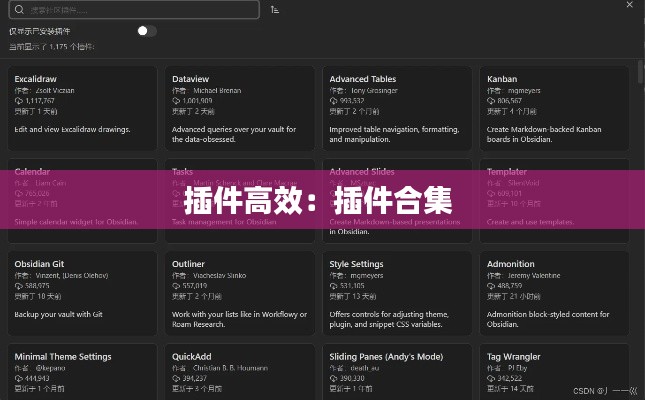Click text 'Create Markdown-backed Kanban boards'
Screen dimensions: 645x400
544,134
